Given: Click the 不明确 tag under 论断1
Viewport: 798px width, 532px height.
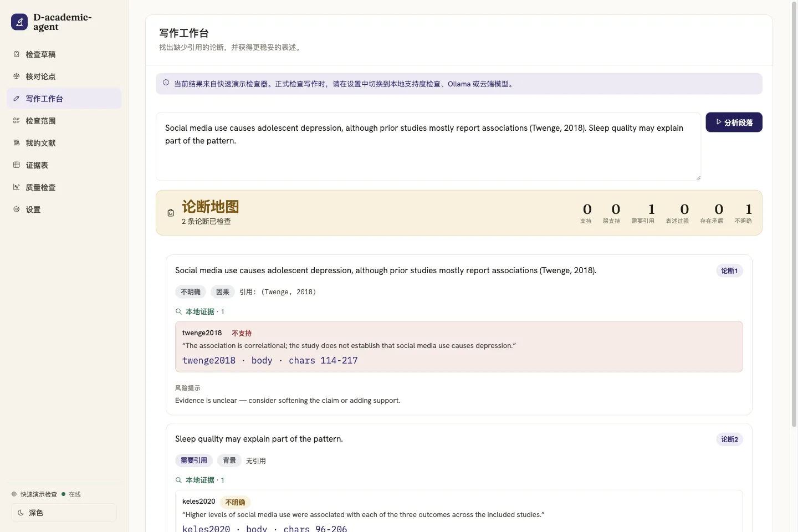Looking at the screenshot, I should pos(191,292).
